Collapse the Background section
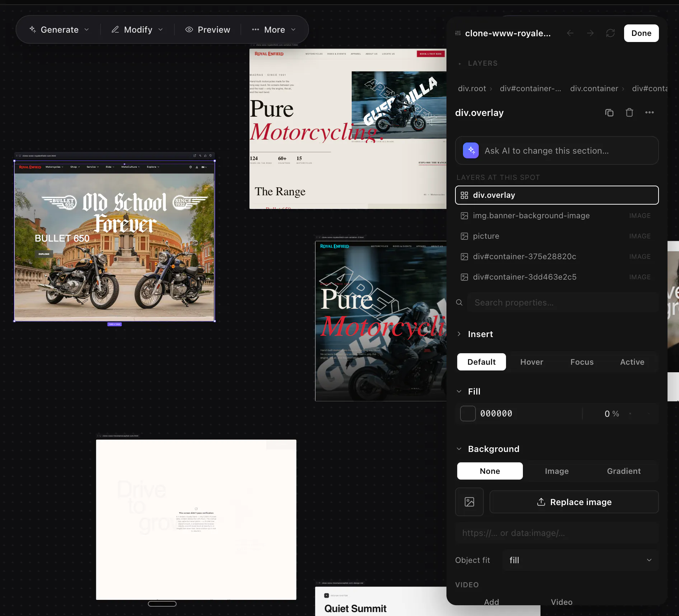The height and width of the screenshot is (616, 679). click(x=488, y=449)
